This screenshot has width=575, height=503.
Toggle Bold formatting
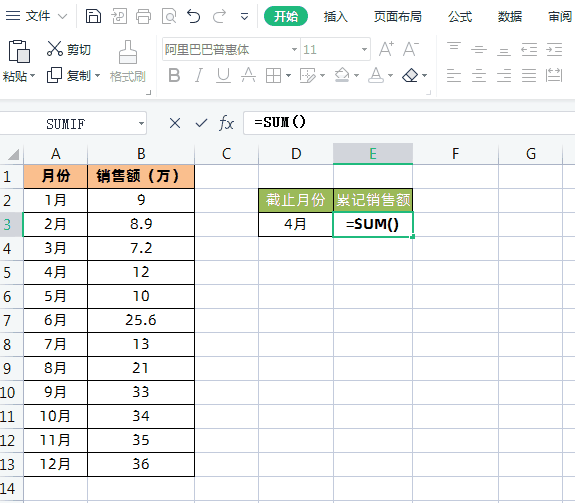[x=174, y=76]
